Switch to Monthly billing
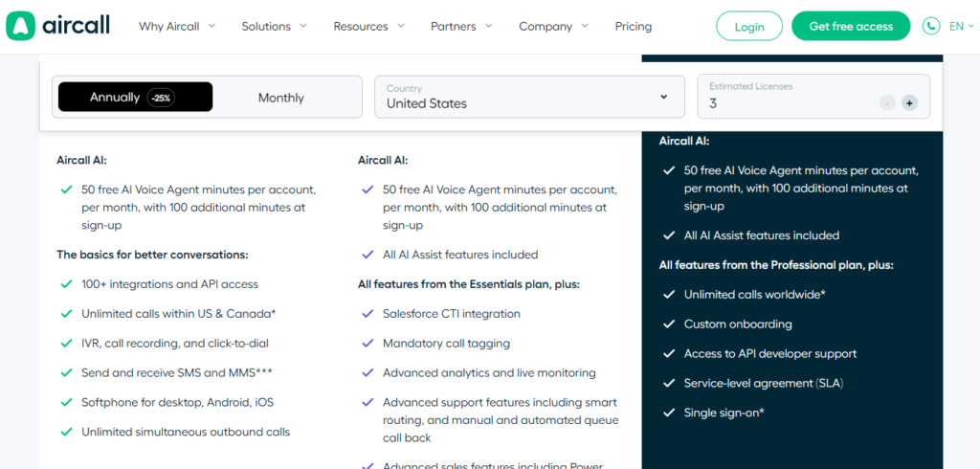 pyautogui.click(x=281, y=98)
